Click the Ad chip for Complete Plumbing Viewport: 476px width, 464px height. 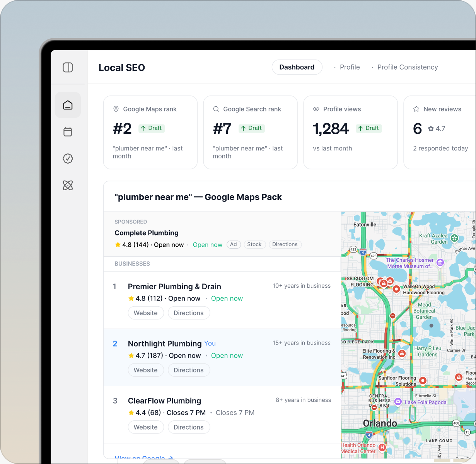234,244
